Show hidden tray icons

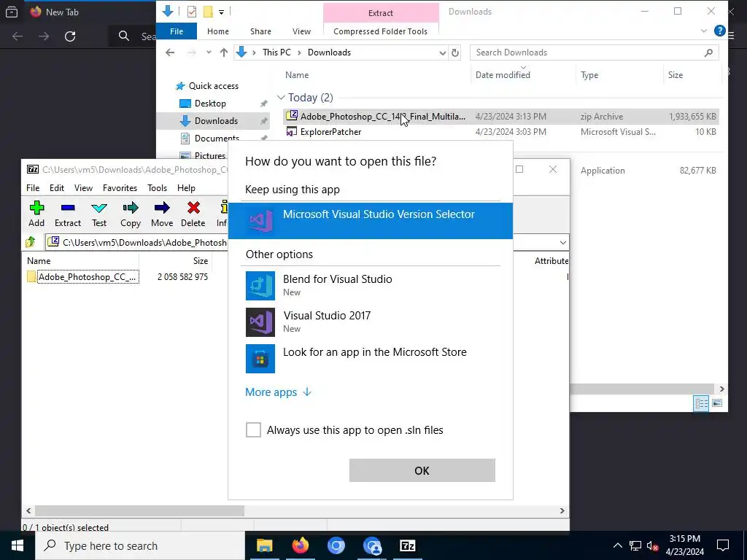[x=617, y=545]
